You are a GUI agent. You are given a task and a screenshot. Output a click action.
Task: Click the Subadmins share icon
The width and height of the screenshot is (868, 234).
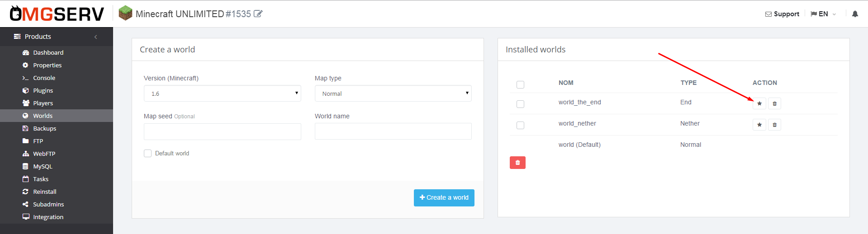tap(26, 204)
